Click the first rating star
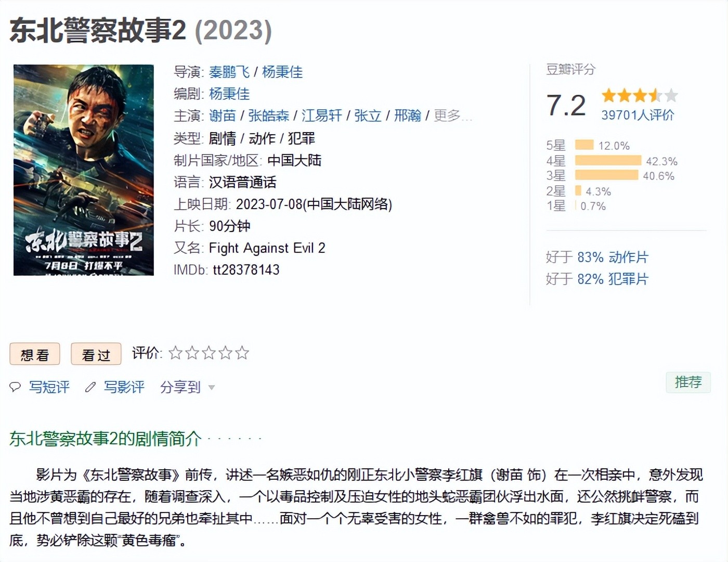Viewport: 728px width, 562px height. 176,353
